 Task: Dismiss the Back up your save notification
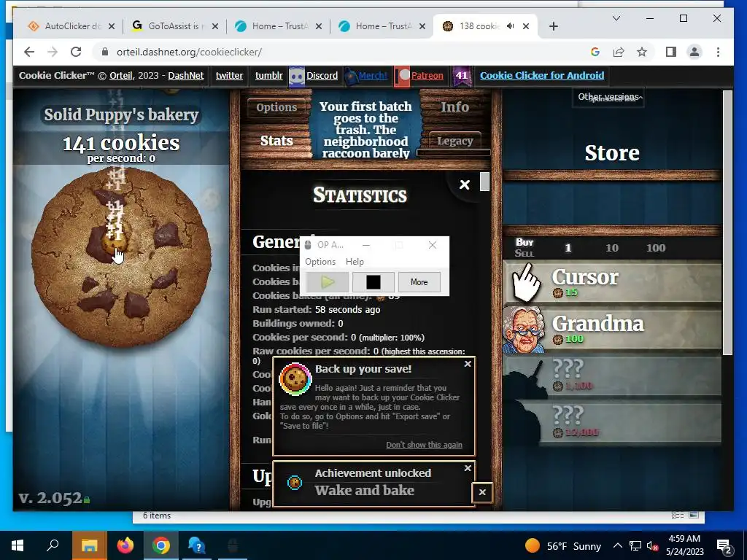(x=468, y=364)
